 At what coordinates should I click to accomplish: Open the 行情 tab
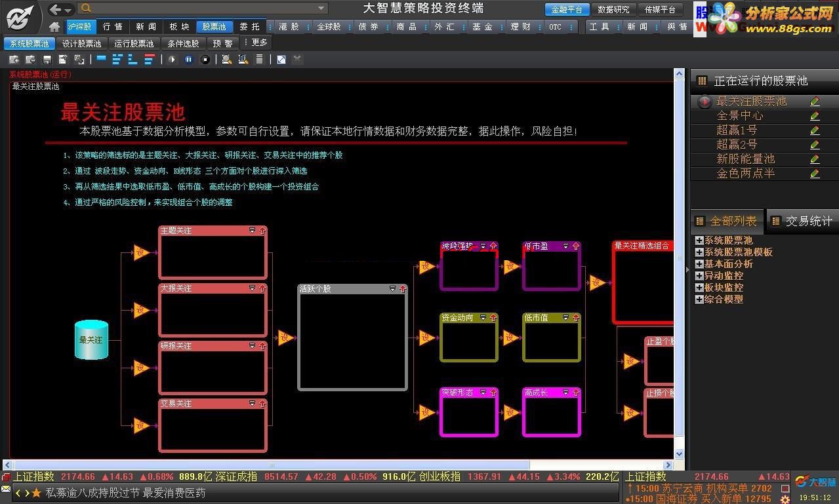113,27
